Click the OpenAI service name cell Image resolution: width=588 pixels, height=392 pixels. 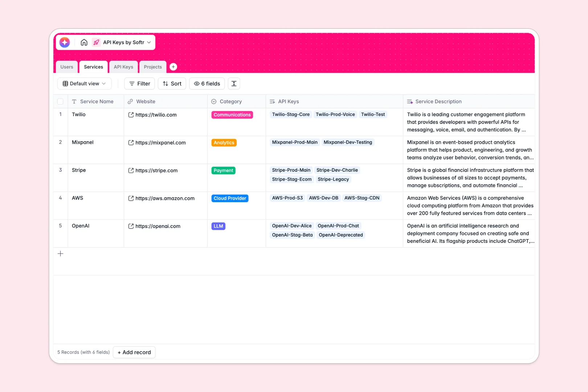[96, 233]
